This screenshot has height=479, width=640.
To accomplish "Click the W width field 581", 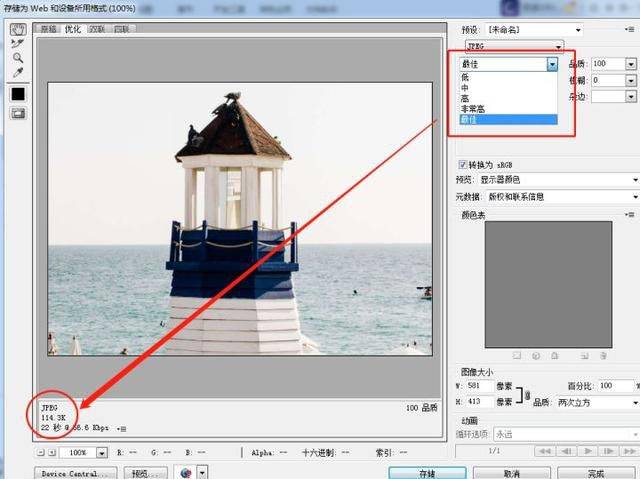I will (479, 386).
